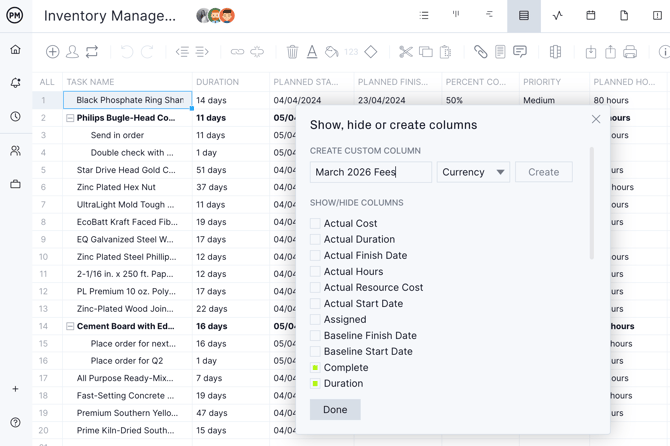
Task: Change text color with A icon
Action: (x=312, y=52)
